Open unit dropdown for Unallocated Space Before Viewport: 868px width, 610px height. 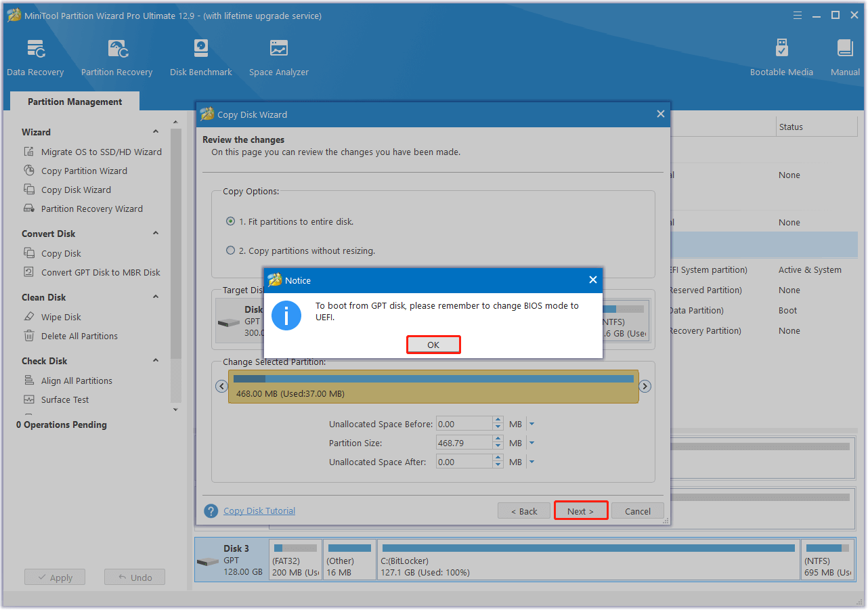click(531, 424)
